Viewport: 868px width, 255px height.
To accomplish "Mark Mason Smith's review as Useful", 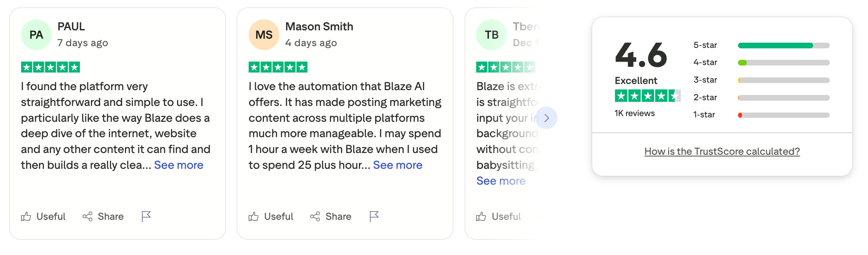I will [x=271, y=216].
